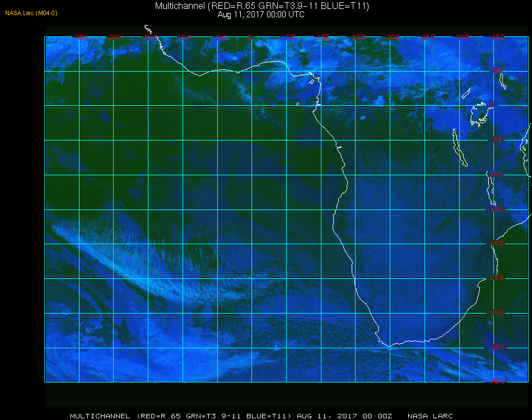Click the 'Aug 11, 2017 00:00 UTC' timestamp

click(261, 15)
